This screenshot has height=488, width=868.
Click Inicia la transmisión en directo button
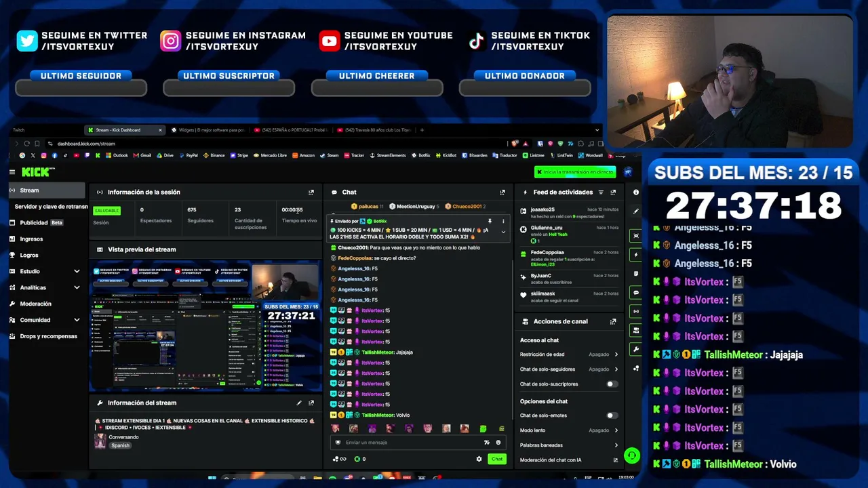[575, 172]
